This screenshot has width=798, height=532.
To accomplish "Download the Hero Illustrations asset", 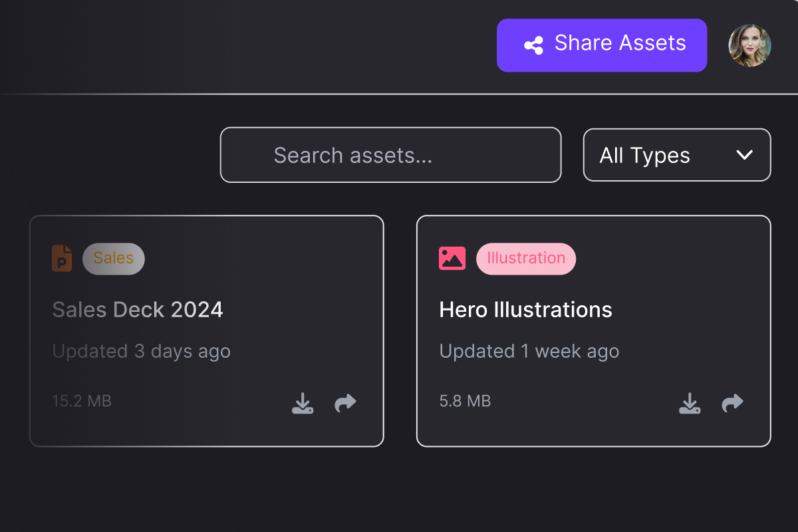I will [x=690, y=403].
